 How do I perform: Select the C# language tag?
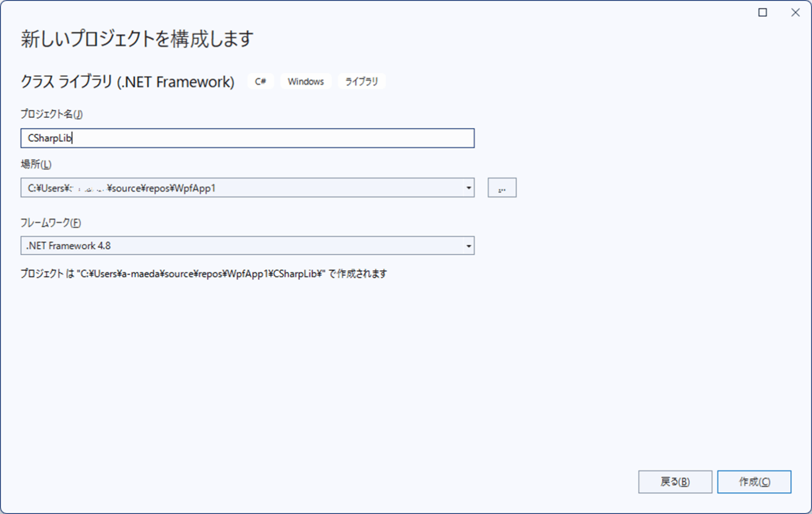(260, 81)
